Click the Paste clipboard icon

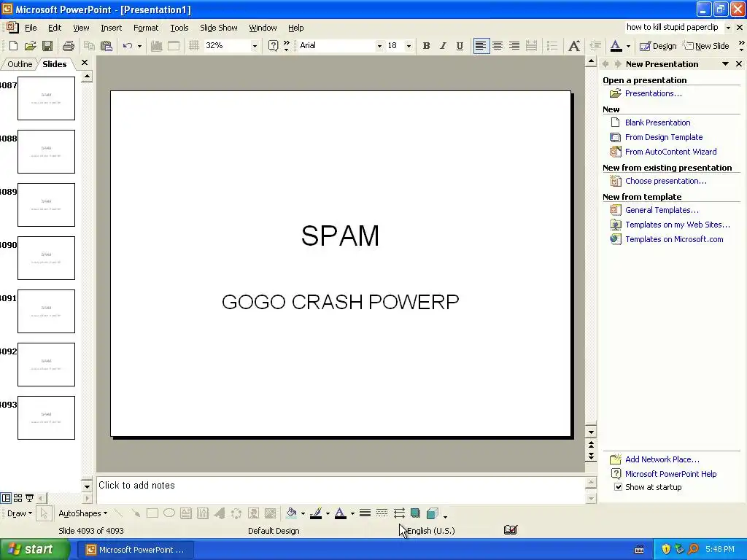pos(107,46)
